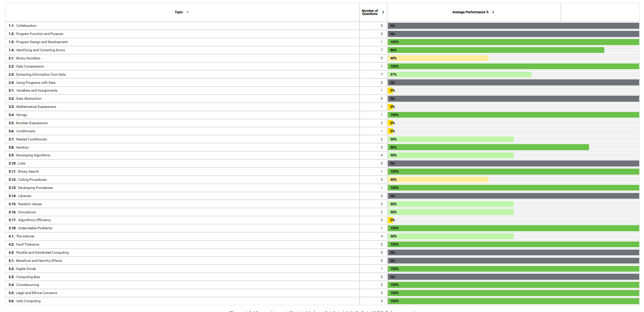Click the question count for 3.9 Developing Algorithms
The width and height of the screenshot is (644, 312).
click(x=381, y=155)
